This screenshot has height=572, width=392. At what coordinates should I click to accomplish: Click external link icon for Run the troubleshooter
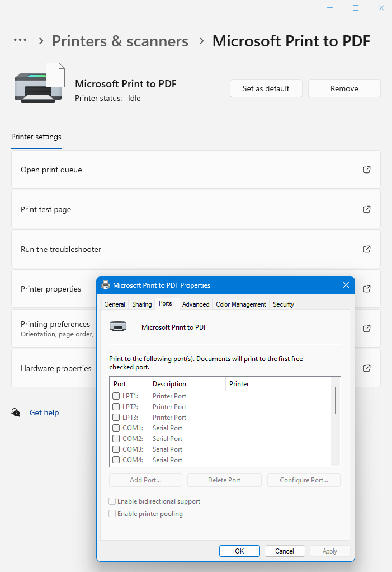366,249
